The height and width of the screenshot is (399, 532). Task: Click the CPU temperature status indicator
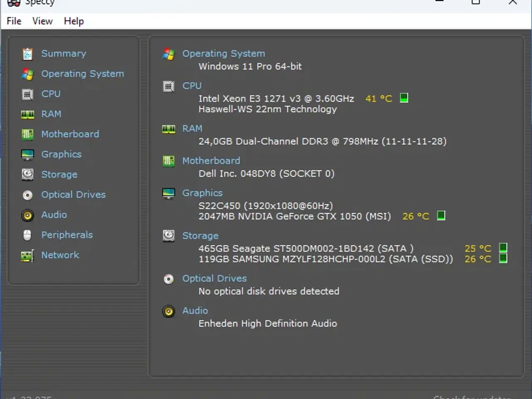[x=404, y=98]
